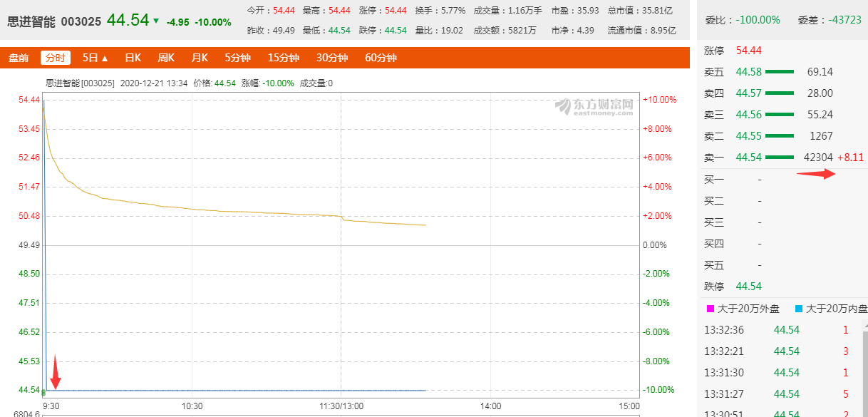The image size is (868, 417).
Task: Click the current price 44.54 in the header
Action: tap(128, 20)
